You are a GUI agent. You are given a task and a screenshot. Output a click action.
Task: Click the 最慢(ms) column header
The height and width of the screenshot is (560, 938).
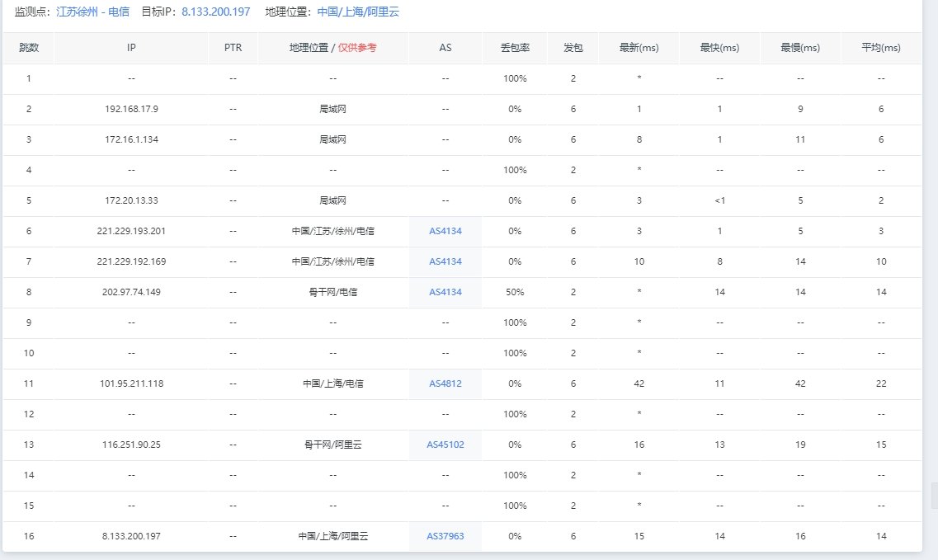(800, 48)
